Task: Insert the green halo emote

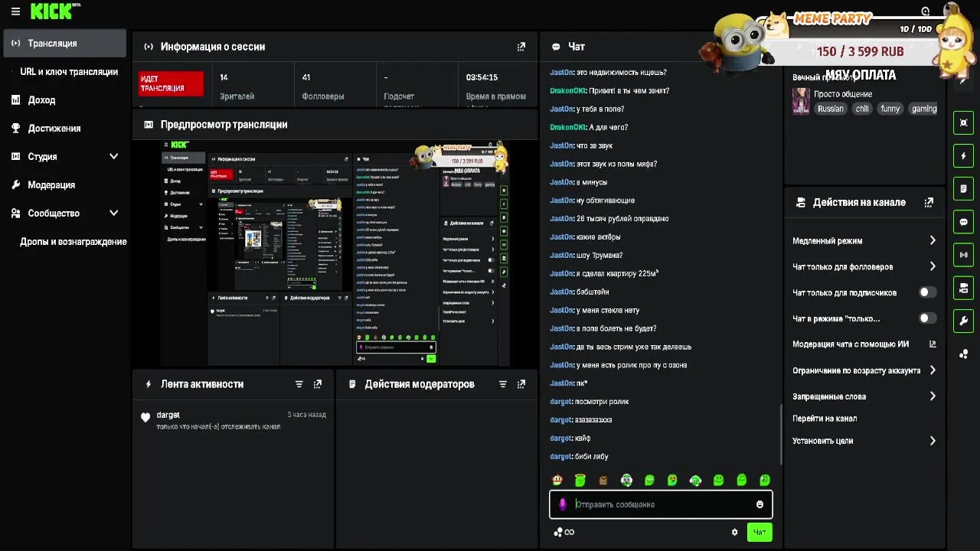Action: click(580, 481)
